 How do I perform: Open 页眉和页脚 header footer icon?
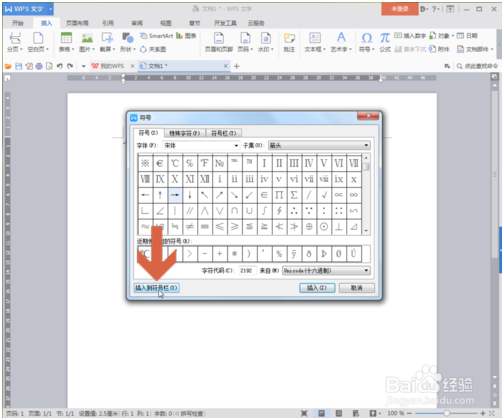tap(219, 38)
